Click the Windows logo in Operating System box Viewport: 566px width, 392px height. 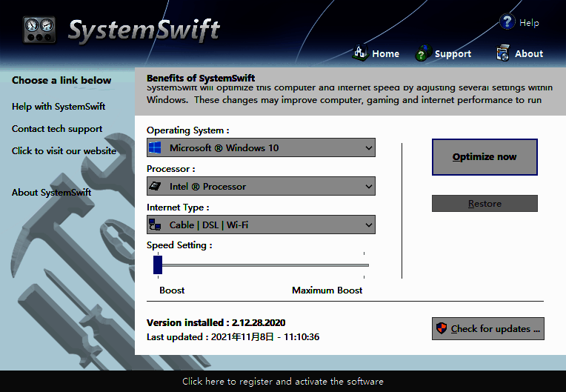point(156,147)
